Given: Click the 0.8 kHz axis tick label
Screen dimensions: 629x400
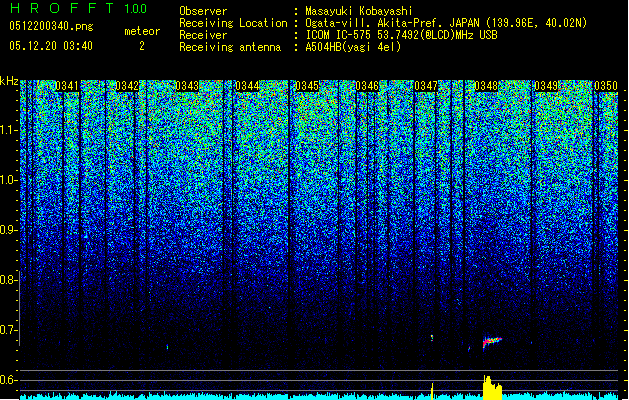Looking at the screenshot, I should 7,280.
